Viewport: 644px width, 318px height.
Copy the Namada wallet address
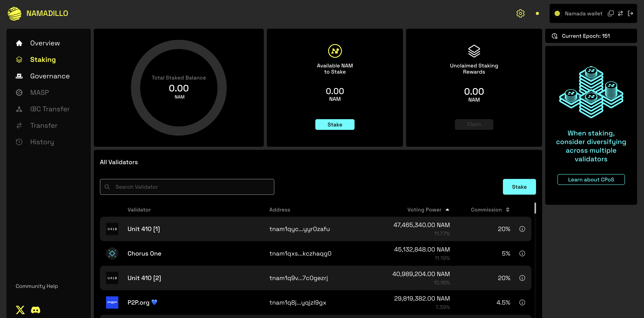point(610,14)
